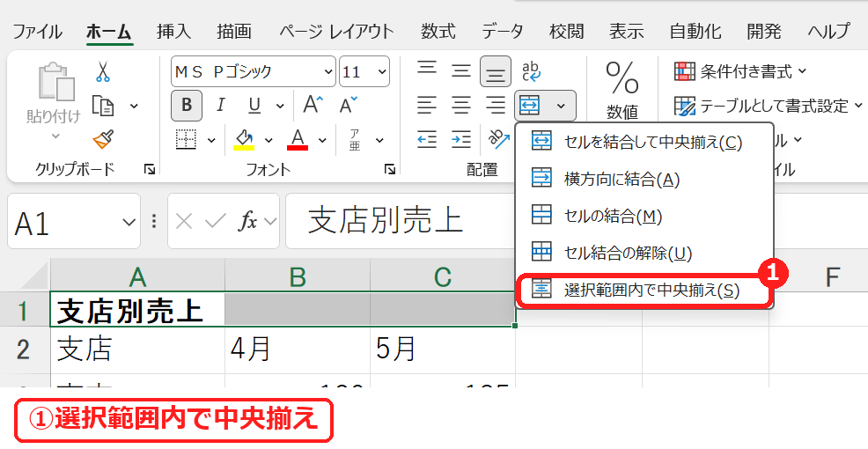Choose セル結合の解除(U) menu item
Screen dimensions: 868x449
tap(644, 253)
